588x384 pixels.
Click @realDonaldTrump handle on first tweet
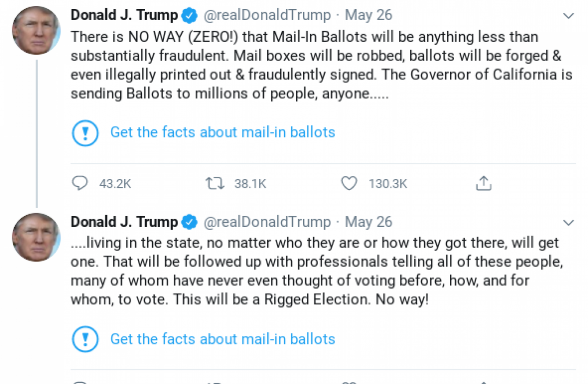267,15
